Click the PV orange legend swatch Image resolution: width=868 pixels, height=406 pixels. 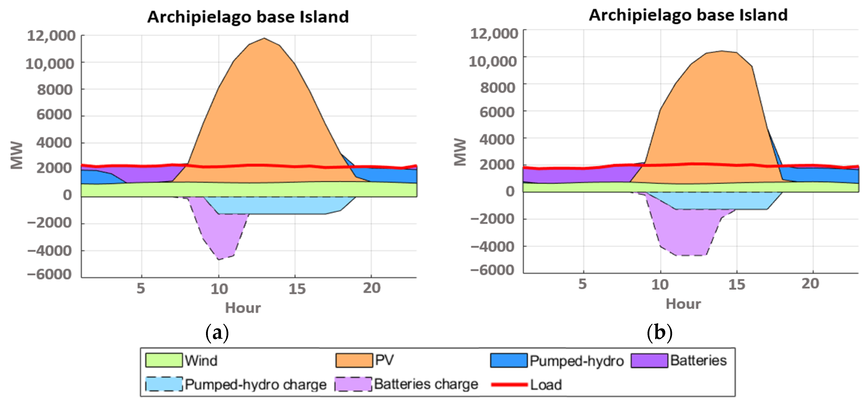coord(354,360)
